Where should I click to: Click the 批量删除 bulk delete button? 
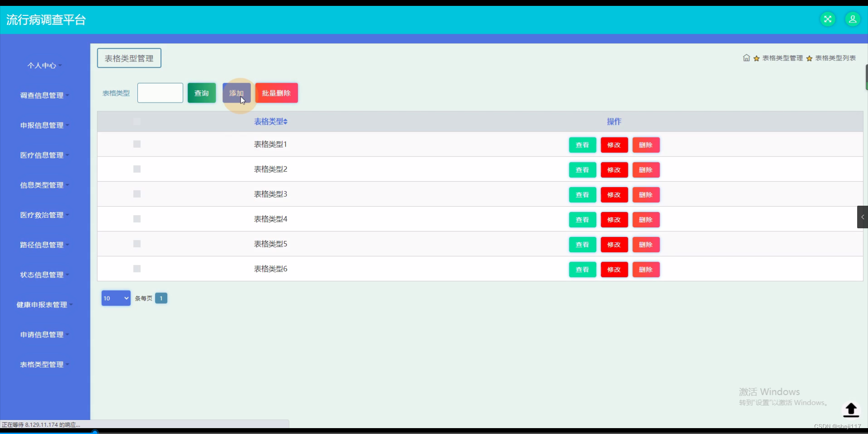tap(276, 93)
